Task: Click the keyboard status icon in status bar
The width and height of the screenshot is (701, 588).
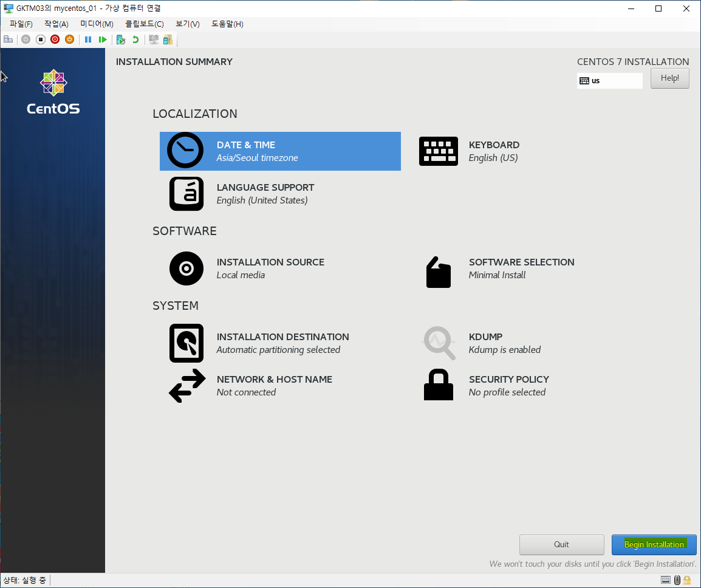Action: [x=666, y=580]
